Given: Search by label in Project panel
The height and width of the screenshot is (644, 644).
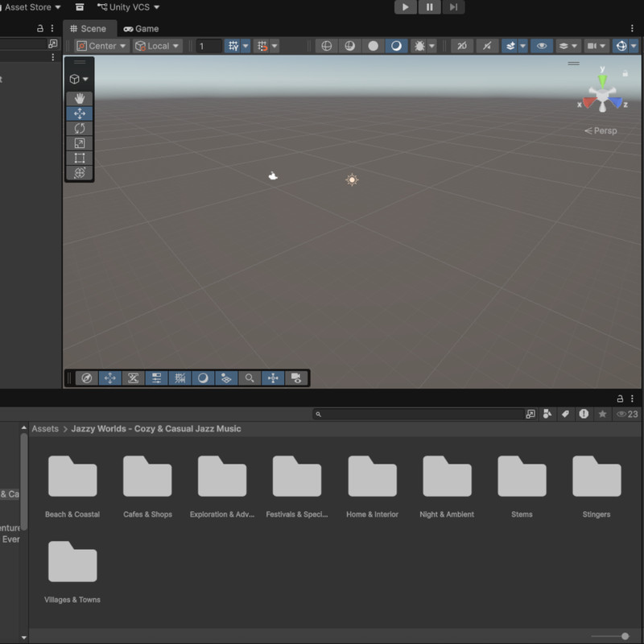Looking at the screenshot, I should [x=566, y=414].
